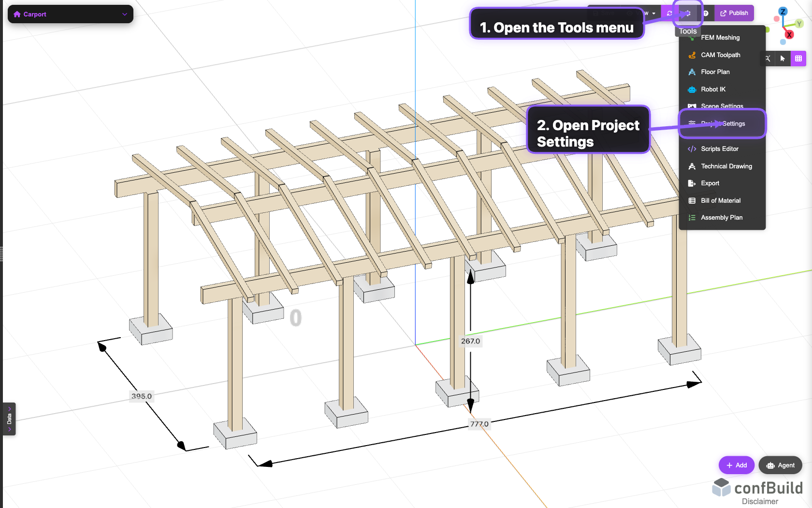Viewport: 812px width, 508px height.
Task: Expand the Data side panel
Action: [9, 419]
